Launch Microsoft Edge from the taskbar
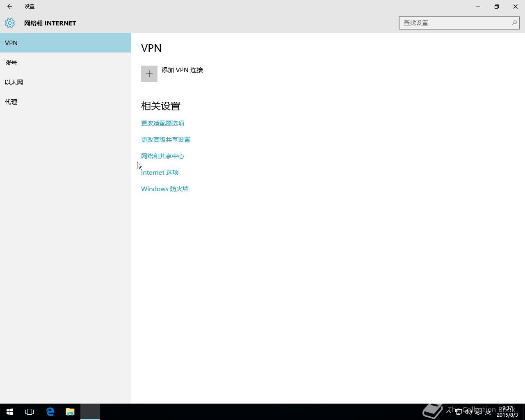Viewport: 525px width, 420px height. point(50,412)
